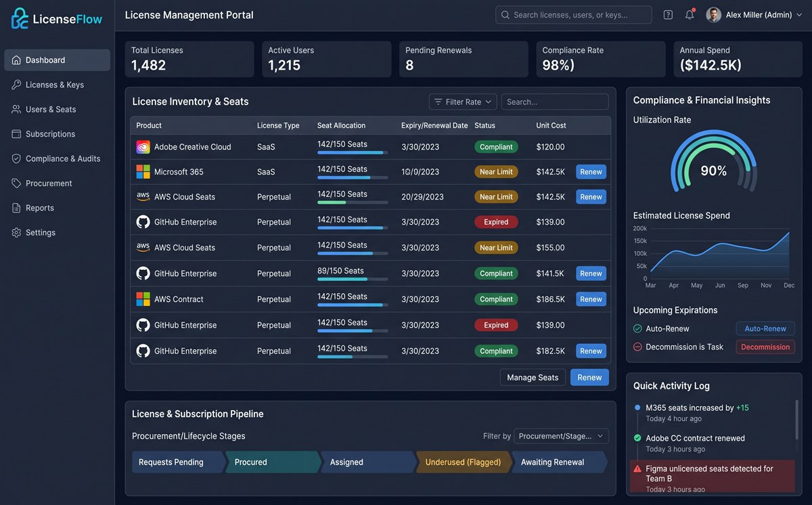Open Procurement page
Viewport: 812px width, 505px height.
tap(58, 183)
